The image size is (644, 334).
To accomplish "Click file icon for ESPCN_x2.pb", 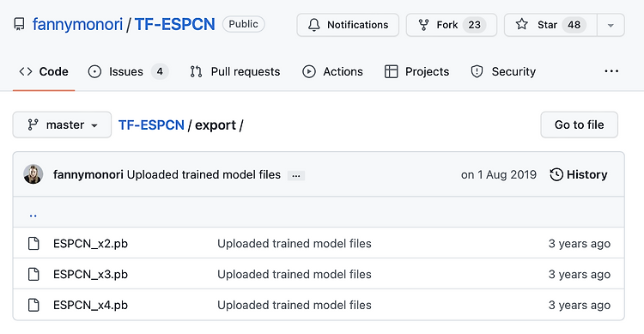I will click(x=33, y=243).
